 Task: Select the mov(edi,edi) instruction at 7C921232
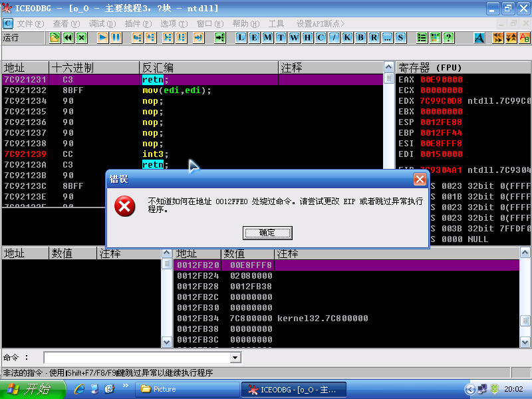coord(177,90)
